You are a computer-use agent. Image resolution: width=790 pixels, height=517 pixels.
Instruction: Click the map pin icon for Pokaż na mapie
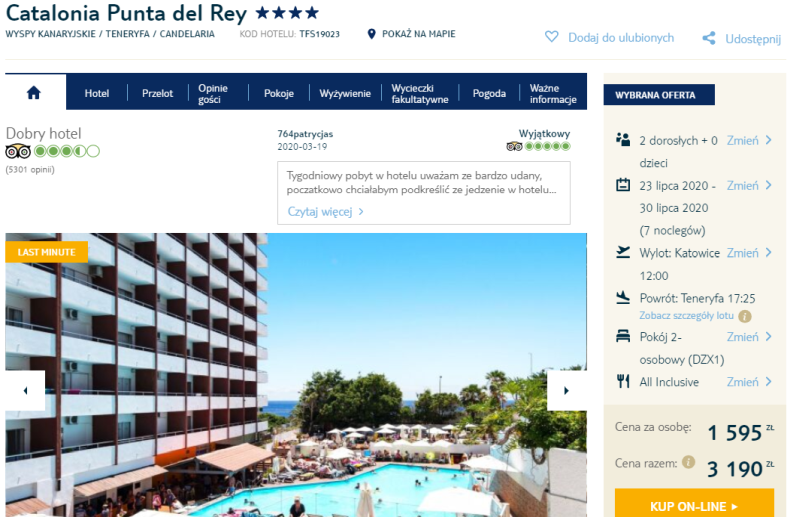(371, 34)
